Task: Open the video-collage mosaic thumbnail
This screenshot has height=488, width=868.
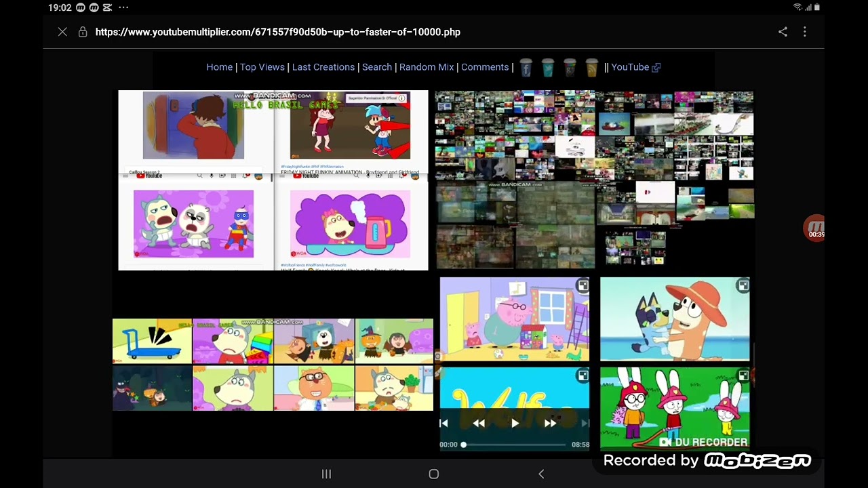Action: pyautogui.click(x=594, y=180)
